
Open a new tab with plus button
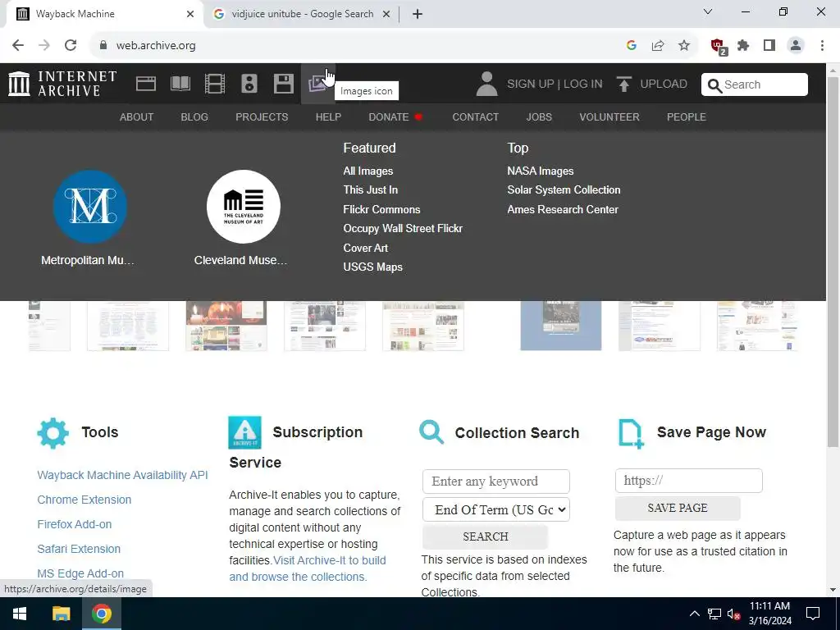(418, 15)
